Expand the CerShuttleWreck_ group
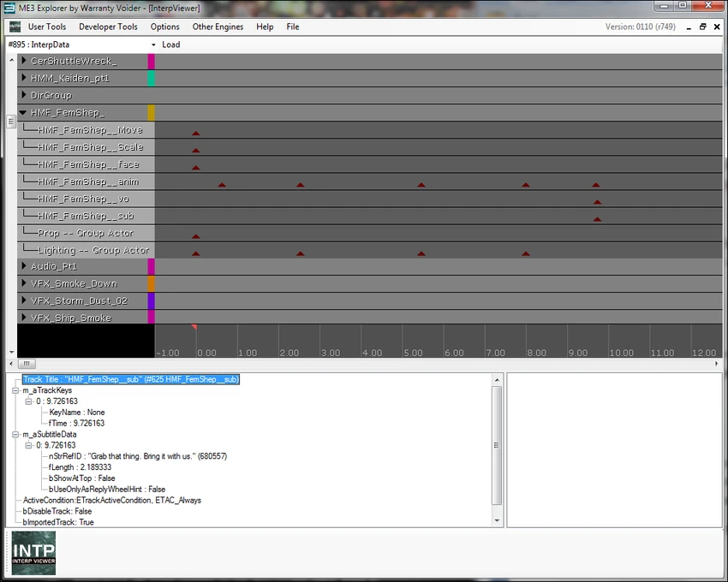This screenshot has width=728, height=582. point(24,61)
